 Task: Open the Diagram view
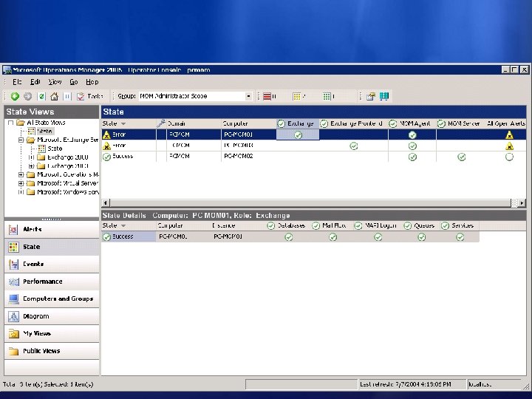tap(52, 316)
